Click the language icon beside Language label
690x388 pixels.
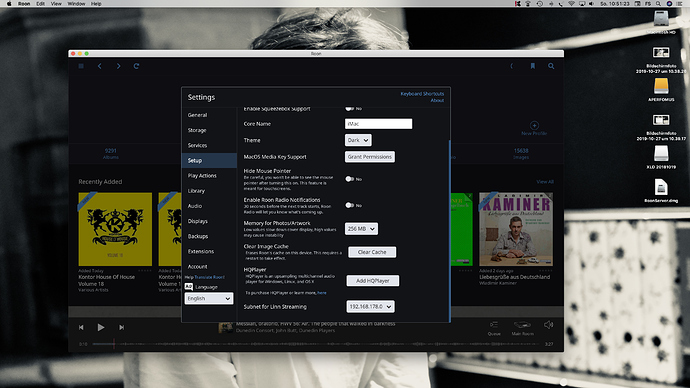point(189,286)
